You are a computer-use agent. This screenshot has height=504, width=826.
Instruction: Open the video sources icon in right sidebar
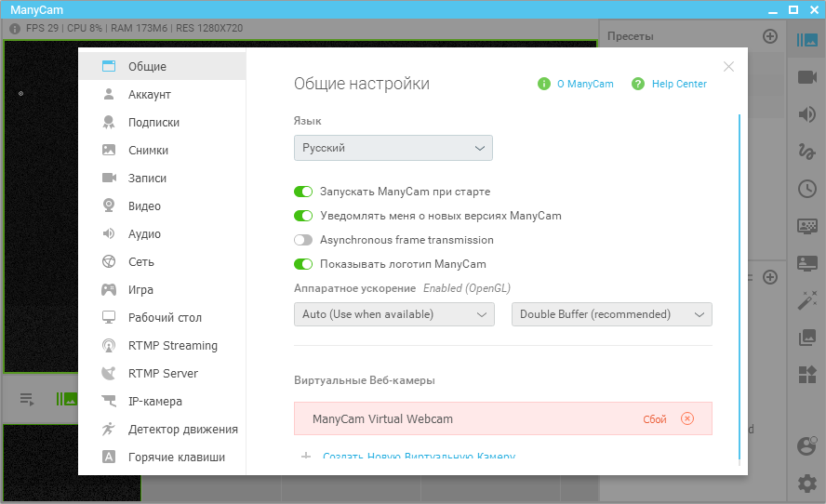pyautogui.click(x=806, y=77)
